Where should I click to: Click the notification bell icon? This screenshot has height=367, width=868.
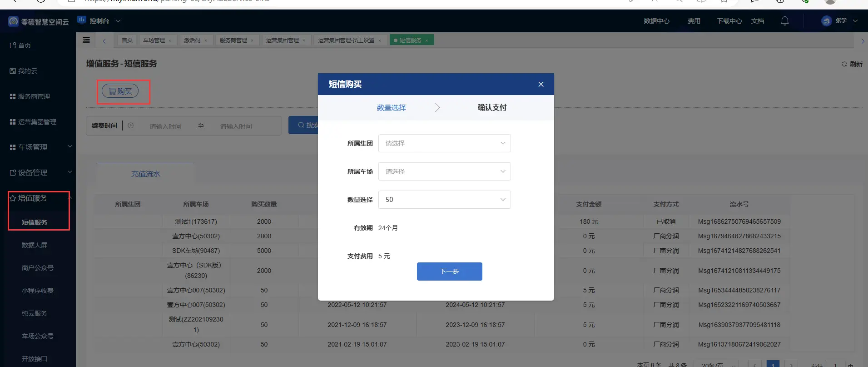(784, 21)
